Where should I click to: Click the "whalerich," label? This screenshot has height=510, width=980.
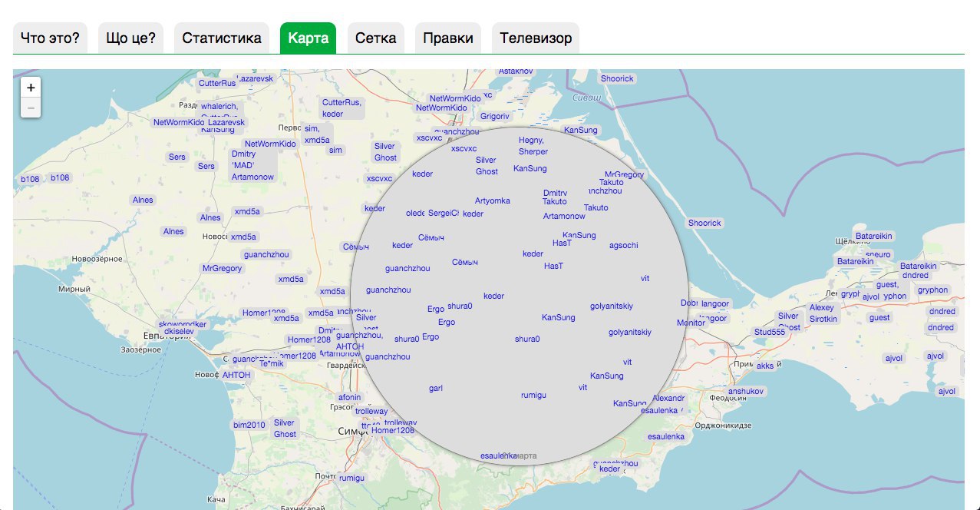(220, 107)
